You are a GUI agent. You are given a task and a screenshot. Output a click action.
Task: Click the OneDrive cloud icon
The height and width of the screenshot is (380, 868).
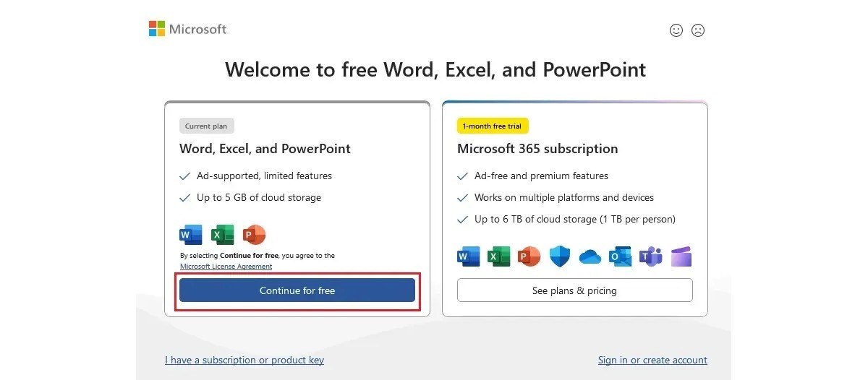590,256
